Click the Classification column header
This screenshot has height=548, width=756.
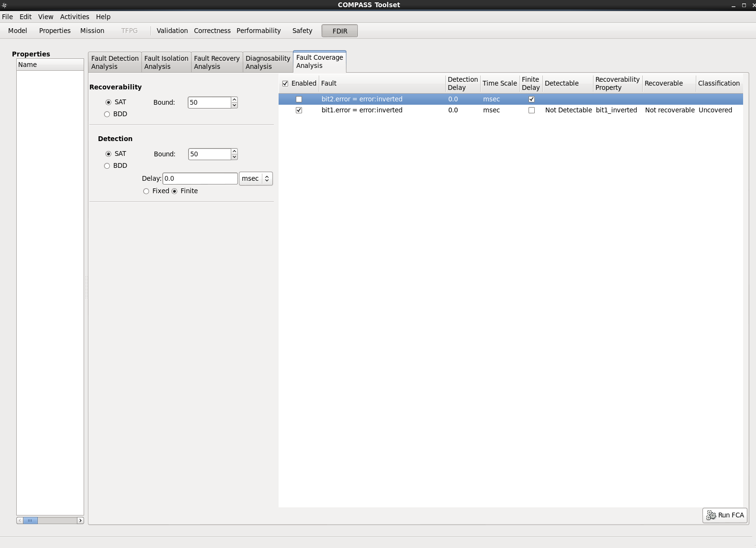(719, 83)
